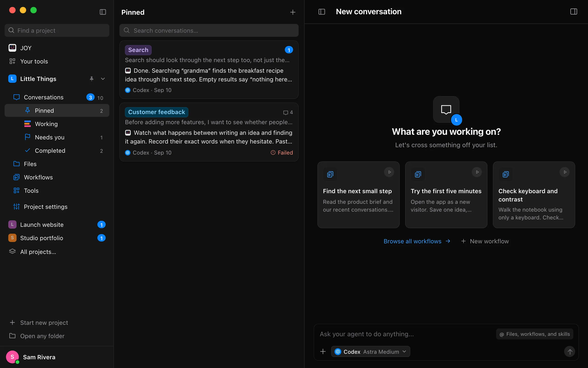This screenshot has width=588, height=368.
Task: Run the Check keyboard and contrast workflow
Action: [x=565, y=172]
